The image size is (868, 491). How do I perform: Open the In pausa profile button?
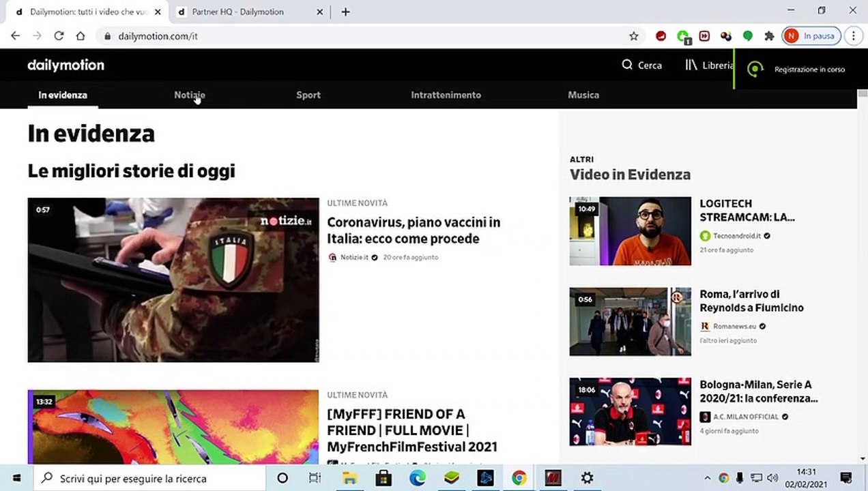point(811,36)
